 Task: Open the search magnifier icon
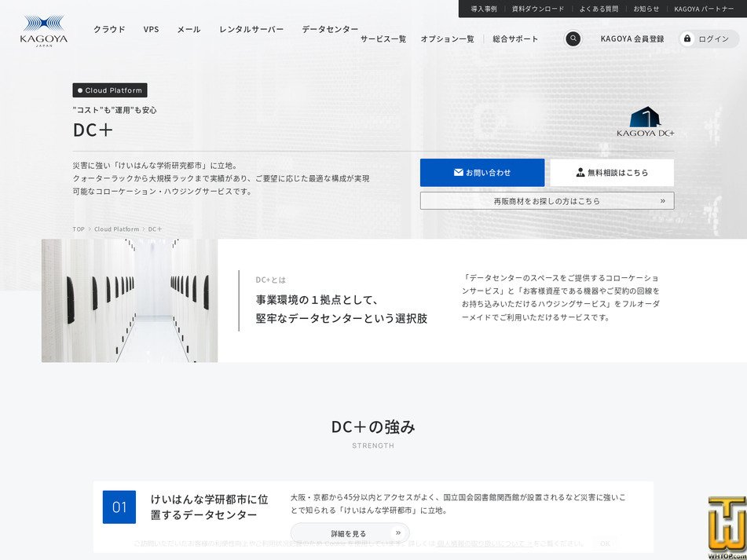pyautogui.click(x=573, y=38)
